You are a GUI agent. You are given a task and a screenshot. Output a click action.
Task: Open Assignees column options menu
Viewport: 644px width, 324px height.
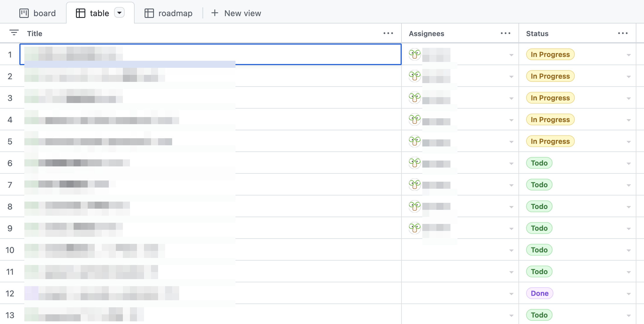click(505, 33)
